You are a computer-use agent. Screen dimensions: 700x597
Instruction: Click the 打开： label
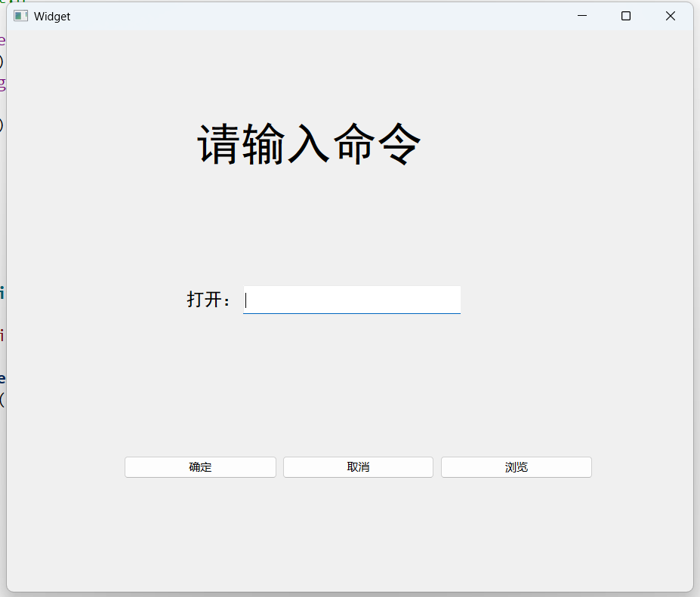point(208,300)
